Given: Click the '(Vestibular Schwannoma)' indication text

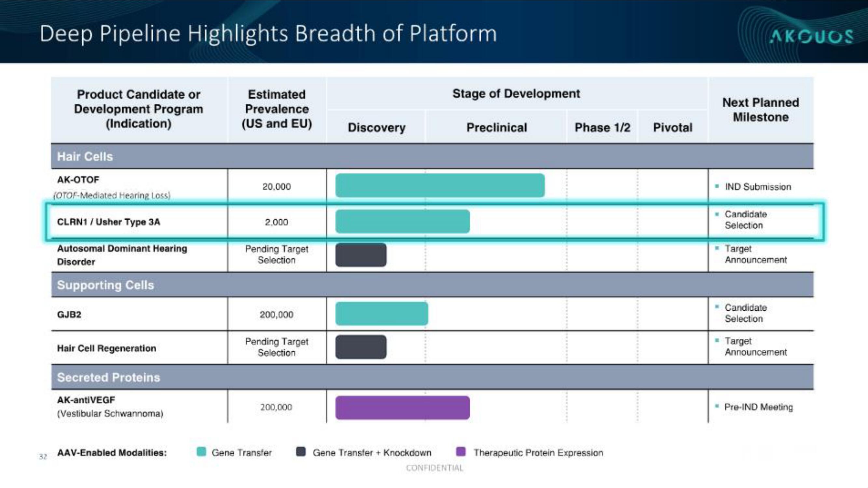Looking at the screenshot, I should pos(110,413).
